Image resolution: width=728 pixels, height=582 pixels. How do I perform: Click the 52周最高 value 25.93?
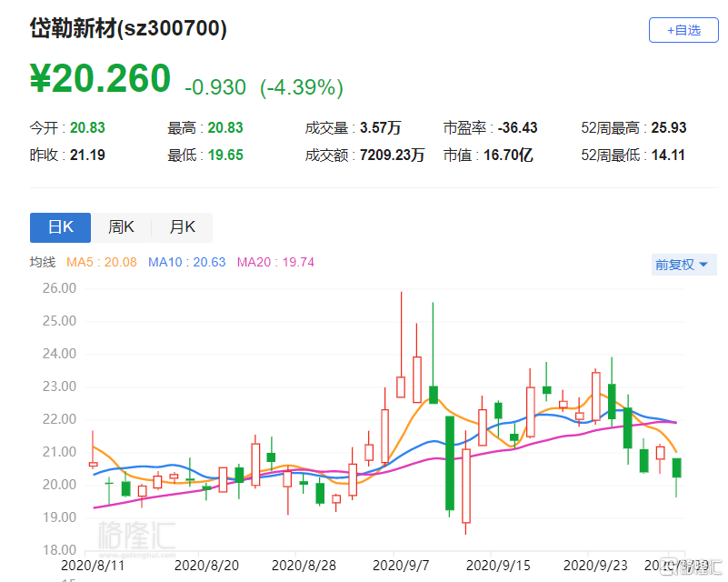click(669, 128)
